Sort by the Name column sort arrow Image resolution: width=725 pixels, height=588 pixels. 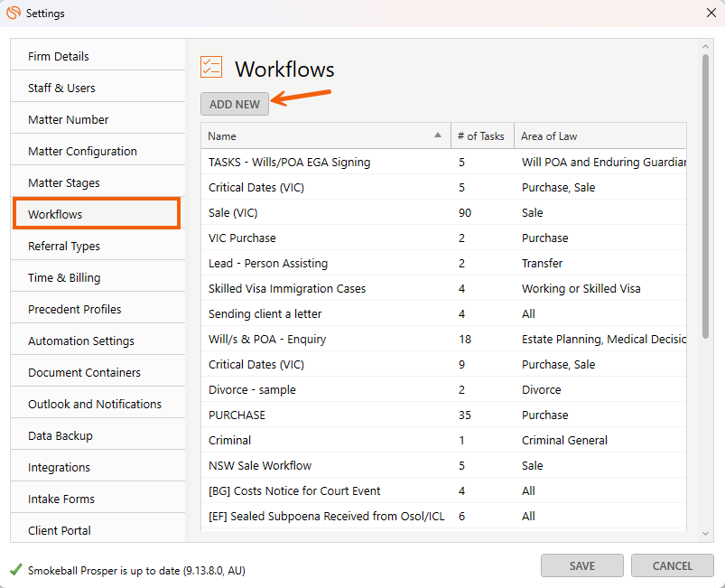tap(438, 135)
